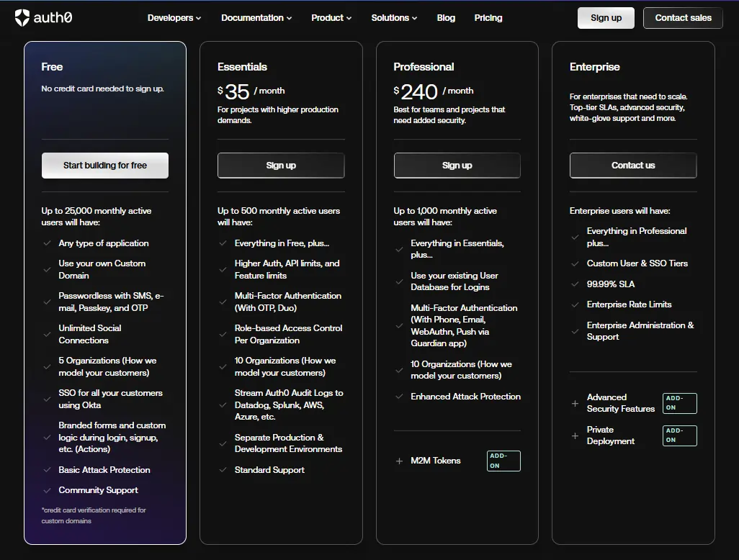Click checkmark beside 99.99% SLA
This screenshot has height=560, width=739.
[575, 284]
